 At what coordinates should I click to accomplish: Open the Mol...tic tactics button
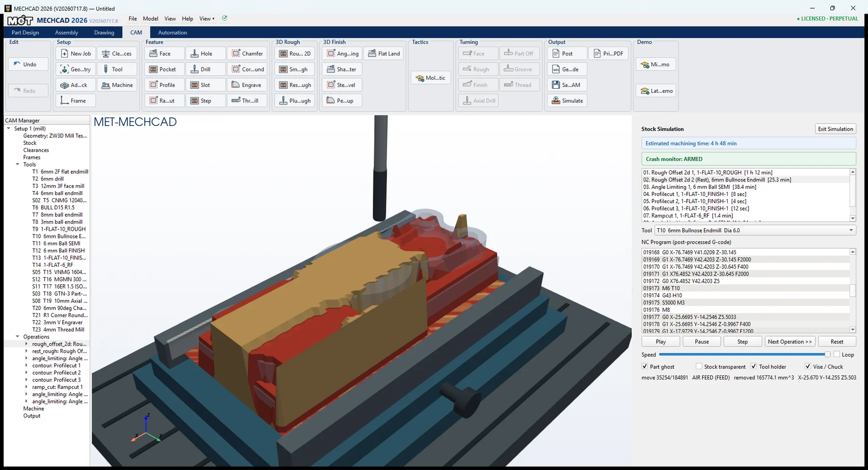point(431,78)
